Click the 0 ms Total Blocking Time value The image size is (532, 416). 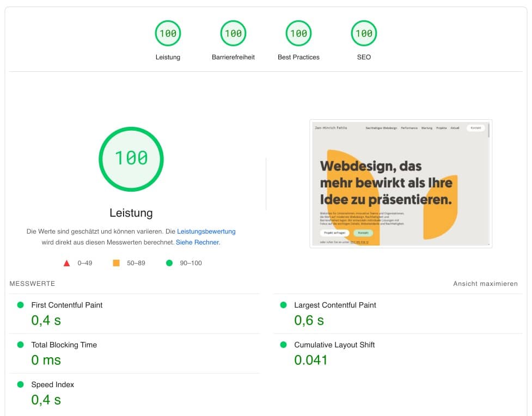pyautogui.click(x=46, y=360)
